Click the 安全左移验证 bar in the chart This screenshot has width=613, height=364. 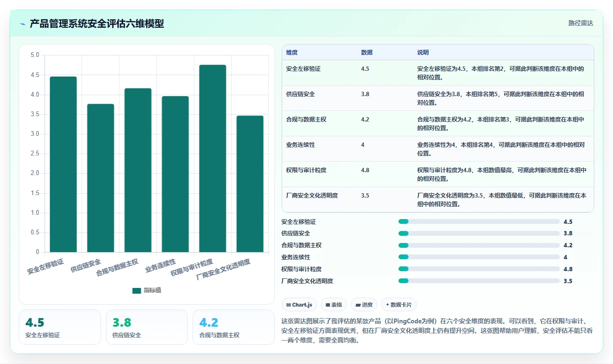[x=63, y=164]
